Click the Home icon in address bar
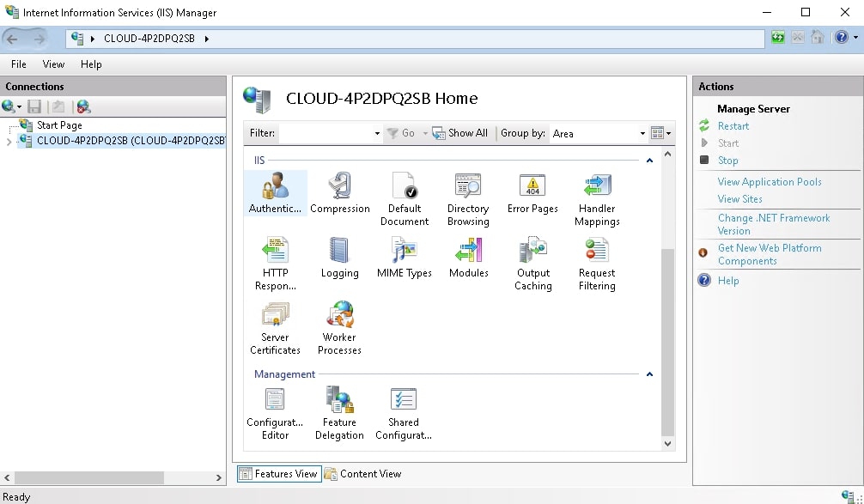The image size is (864, 504). pyautogui.click(x=817, y=38)
